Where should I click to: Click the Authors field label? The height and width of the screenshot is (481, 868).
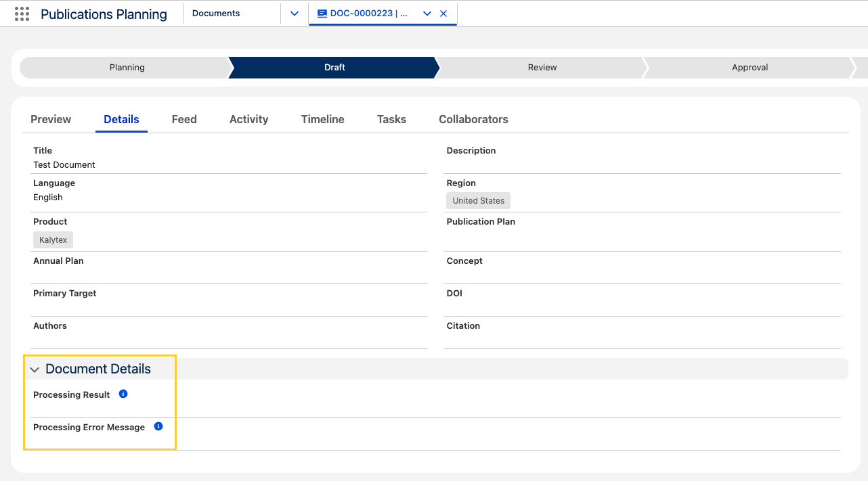coord(50,325)
